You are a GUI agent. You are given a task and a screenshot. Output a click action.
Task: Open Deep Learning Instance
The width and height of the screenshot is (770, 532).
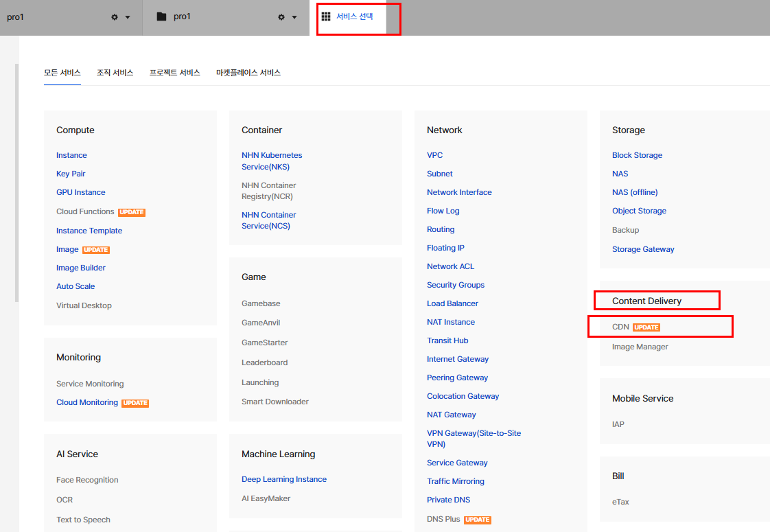pyautogui.click(x=284, y=479)
